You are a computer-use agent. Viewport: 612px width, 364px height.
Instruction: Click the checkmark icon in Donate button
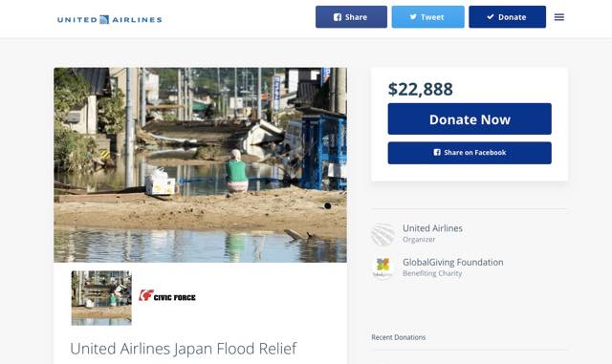tap(491, 17)
